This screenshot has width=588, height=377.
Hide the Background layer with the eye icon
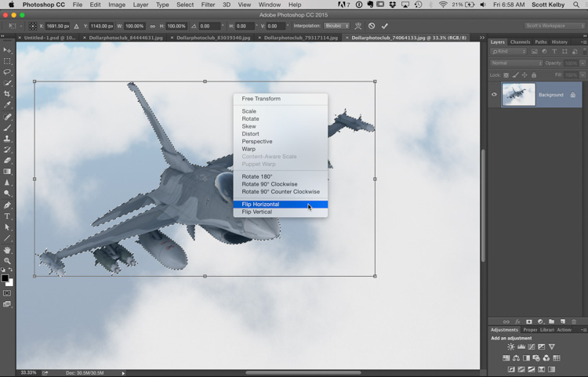coord(494,95)
